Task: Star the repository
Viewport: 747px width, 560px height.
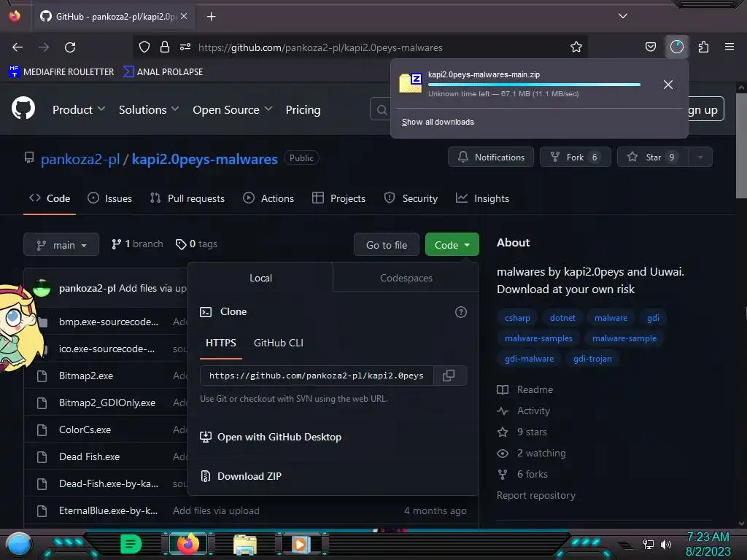Action: [652, 157]
